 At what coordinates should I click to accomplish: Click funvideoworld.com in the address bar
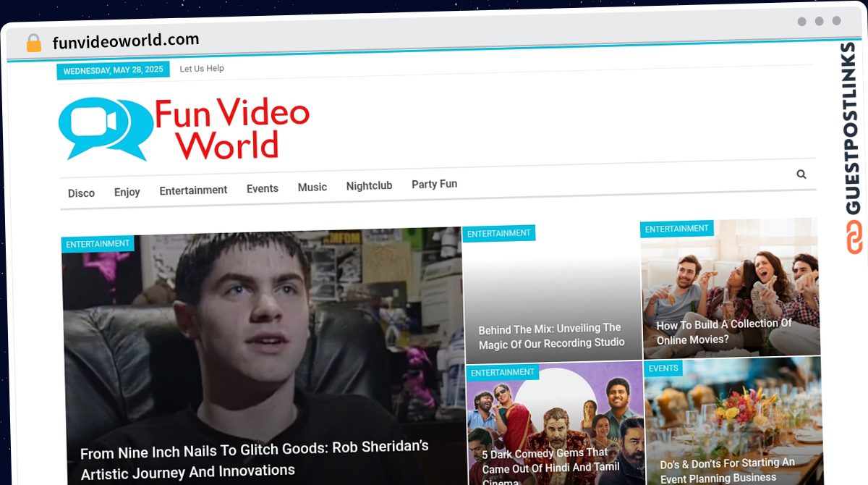coord(126,41)
